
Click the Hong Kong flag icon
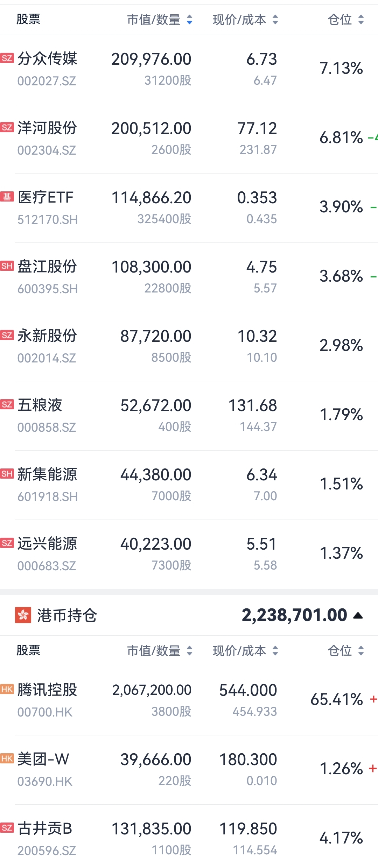23,615
